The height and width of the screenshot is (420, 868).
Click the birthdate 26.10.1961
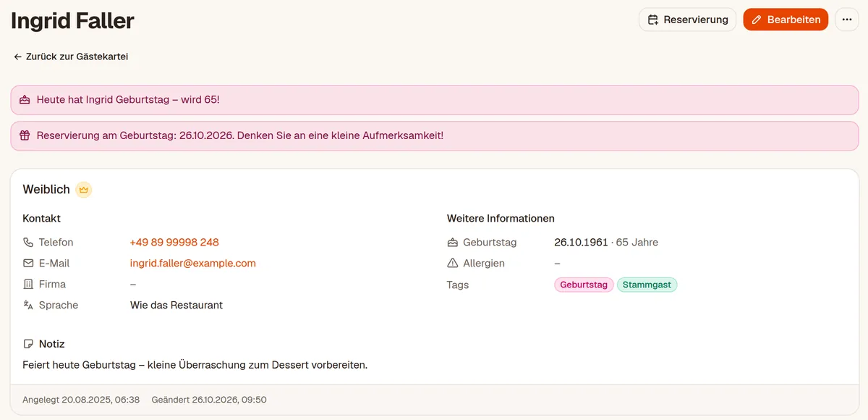click(x=581, y=243)
